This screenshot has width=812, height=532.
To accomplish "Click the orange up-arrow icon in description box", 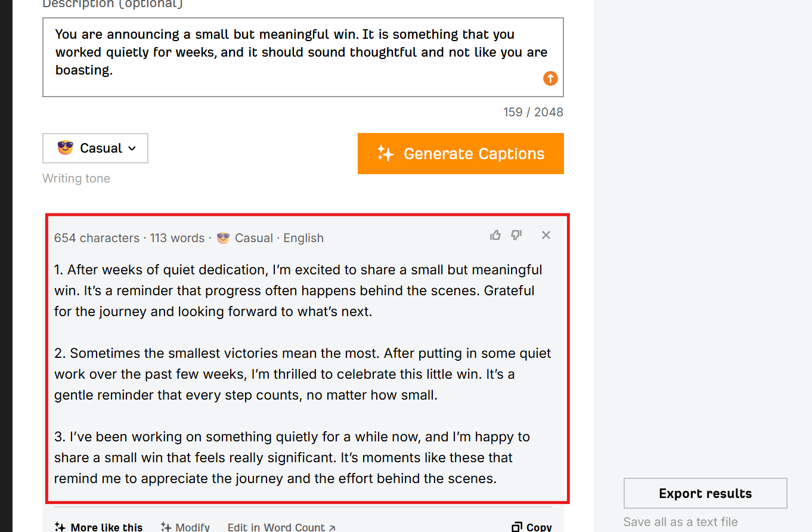I will point(550,78).
